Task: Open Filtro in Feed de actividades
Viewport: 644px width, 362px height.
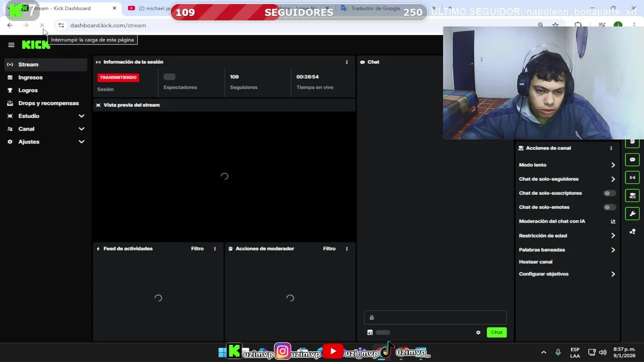Action: tap(197, 248)
